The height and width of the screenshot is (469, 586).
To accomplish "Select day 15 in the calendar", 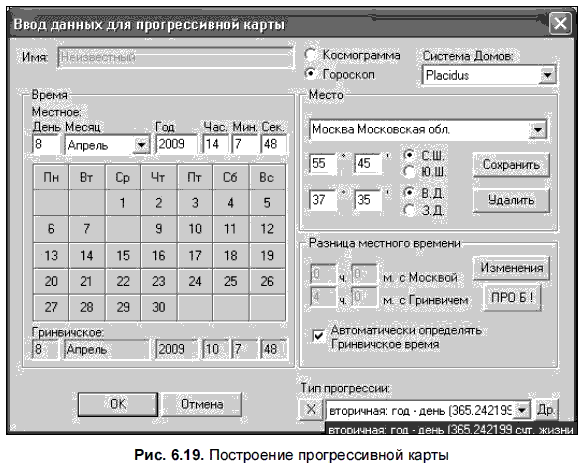I will point(123,255).
